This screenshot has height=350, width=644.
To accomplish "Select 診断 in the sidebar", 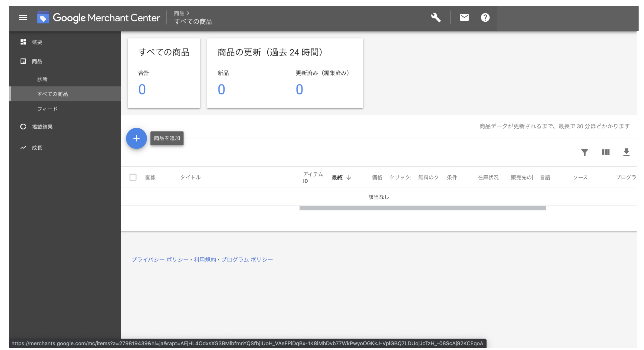I will tap(42, 79).
